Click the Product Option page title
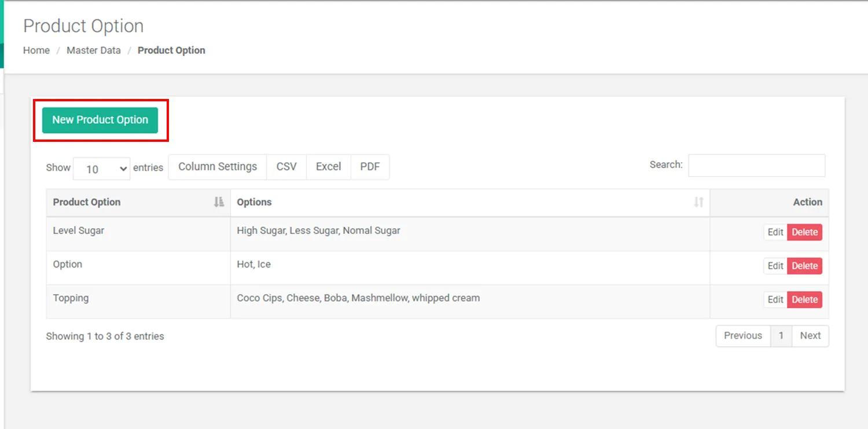Screen dimensions: 868x429 (83, 26)
